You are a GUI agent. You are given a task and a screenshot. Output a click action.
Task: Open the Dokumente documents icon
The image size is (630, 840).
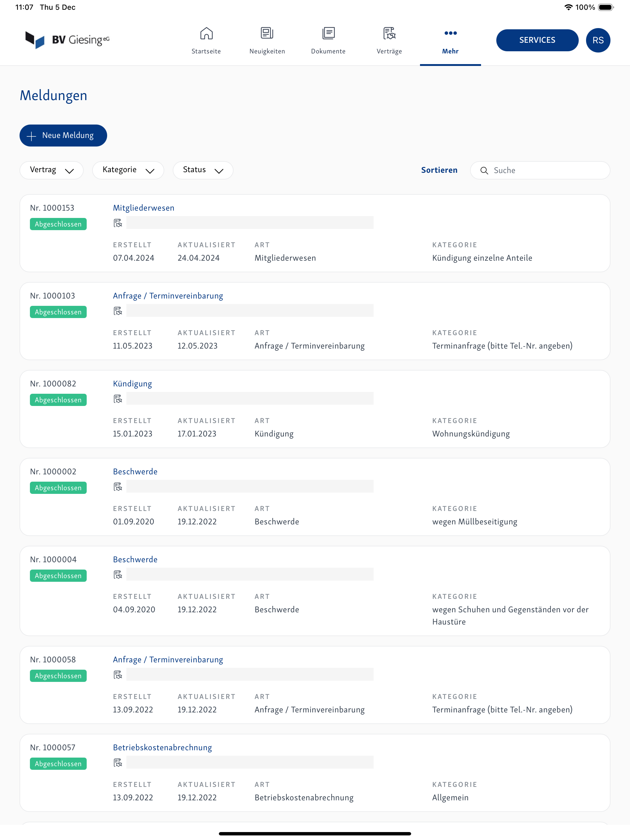pos(328,33)
